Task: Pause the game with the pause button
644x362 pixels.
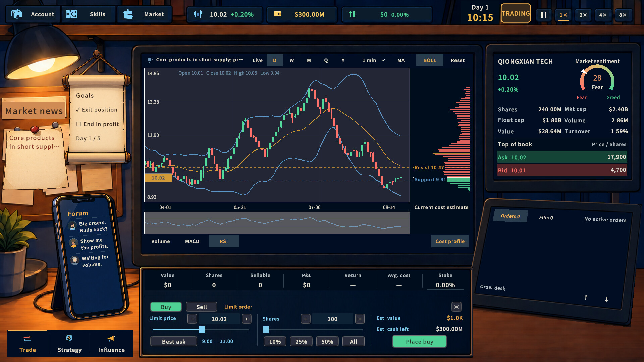Action: coord(544,15)
